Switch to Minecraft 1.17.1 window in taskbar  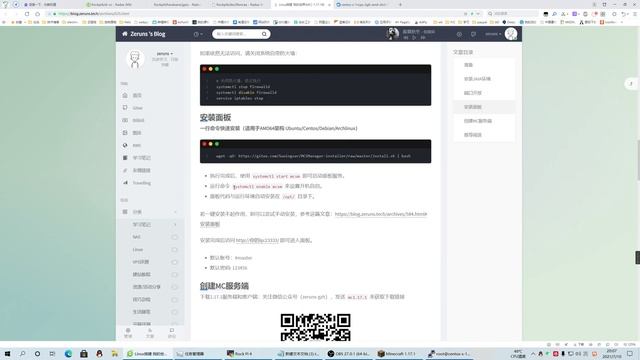[x=400, y=354]
